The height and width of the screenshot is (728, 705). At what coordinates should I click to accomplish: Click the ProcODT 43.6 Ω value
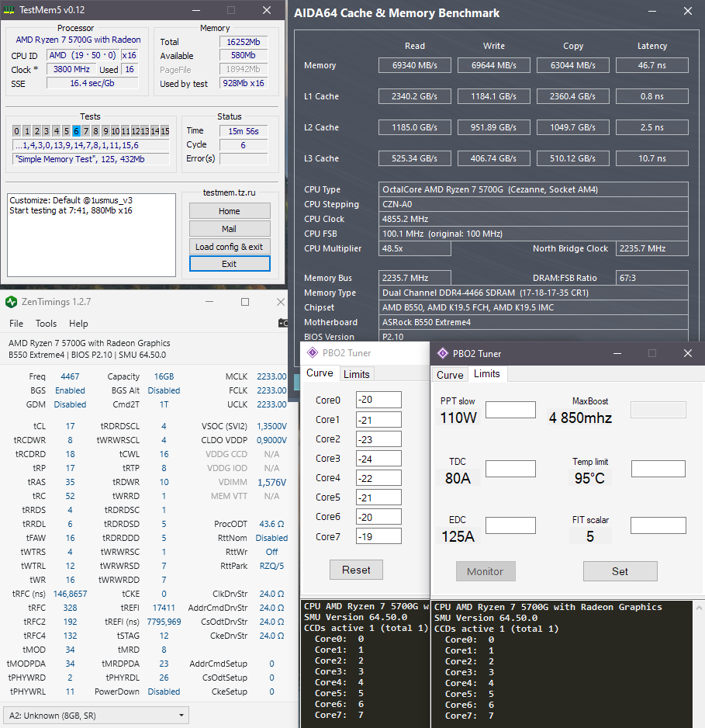(x=271, y=524)
